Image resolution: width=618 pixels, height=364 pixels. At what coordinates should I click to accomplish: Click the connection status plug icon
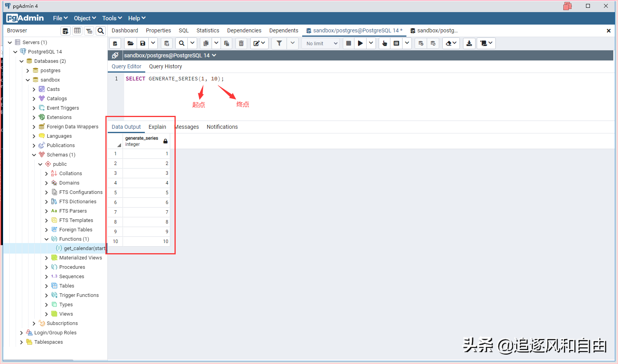115,55
